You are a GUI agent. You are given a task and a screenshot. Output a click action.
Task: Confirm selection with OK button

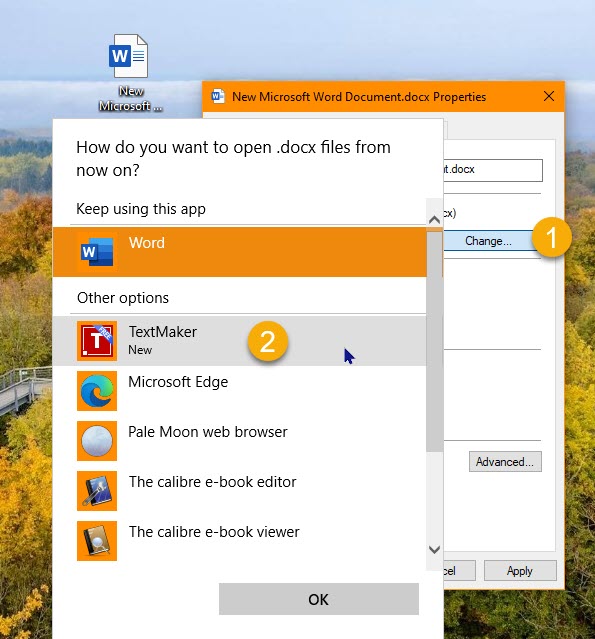pos(319,599)
